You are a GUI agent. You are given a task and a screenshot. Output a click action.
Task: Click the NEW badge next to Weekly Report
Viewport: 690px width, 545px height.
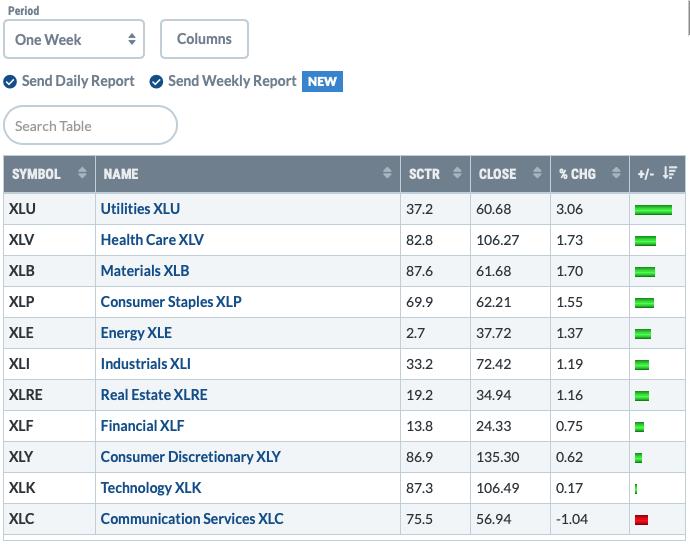(x=322, y=81)
